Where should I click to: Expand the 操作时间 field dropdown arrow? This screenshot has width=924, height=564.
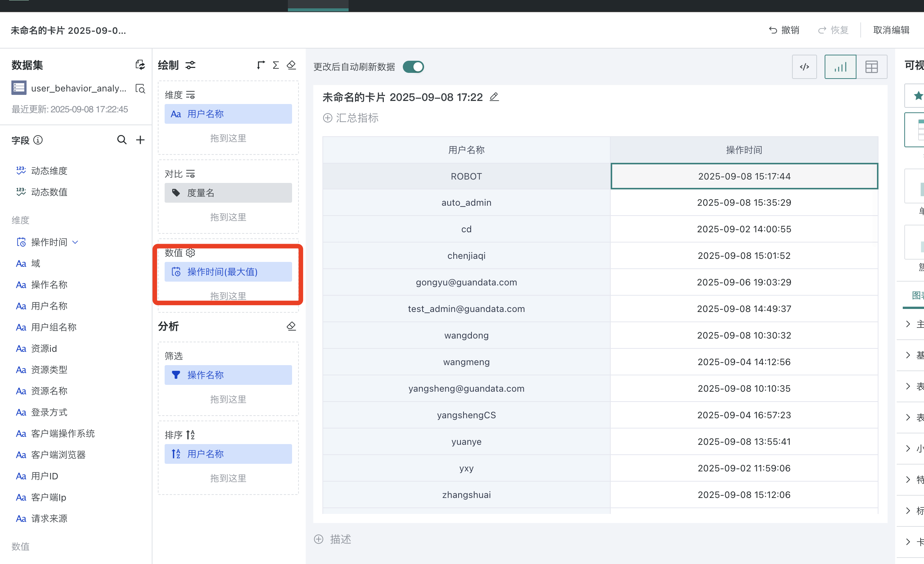click(x=75, y=242)
